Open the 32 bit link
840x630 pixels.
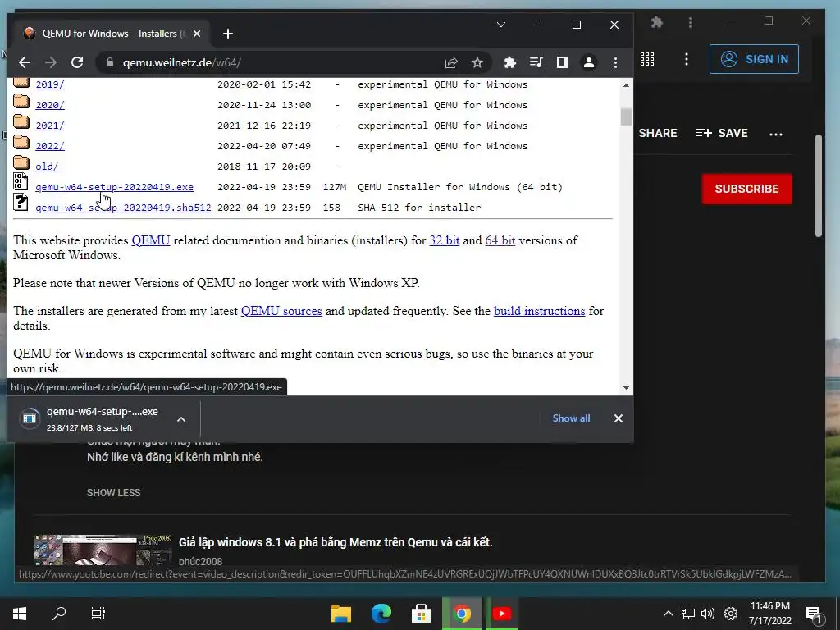click(444, 240)
